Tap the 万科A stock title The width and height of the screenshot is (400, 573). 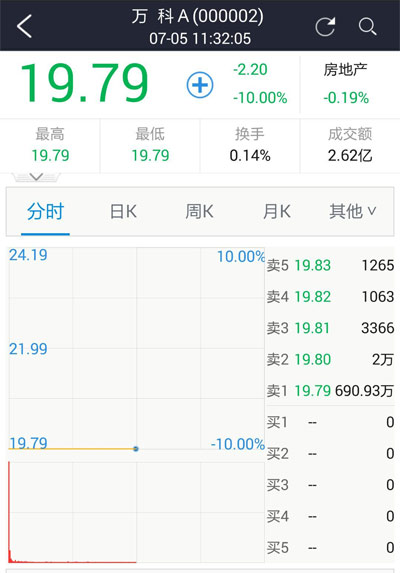pyautogui.click(x=197, y=16)
